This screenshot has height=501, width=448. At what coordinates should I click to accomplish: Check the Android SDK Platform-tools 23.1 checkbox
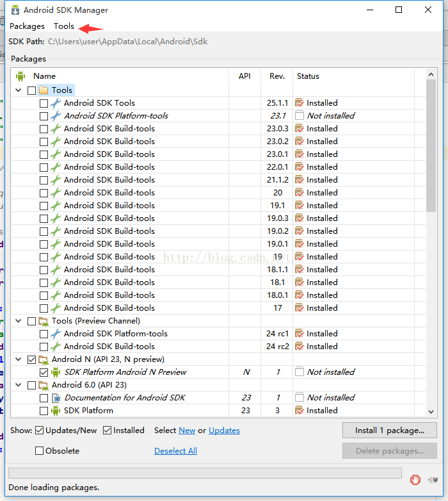coord(44,116)
